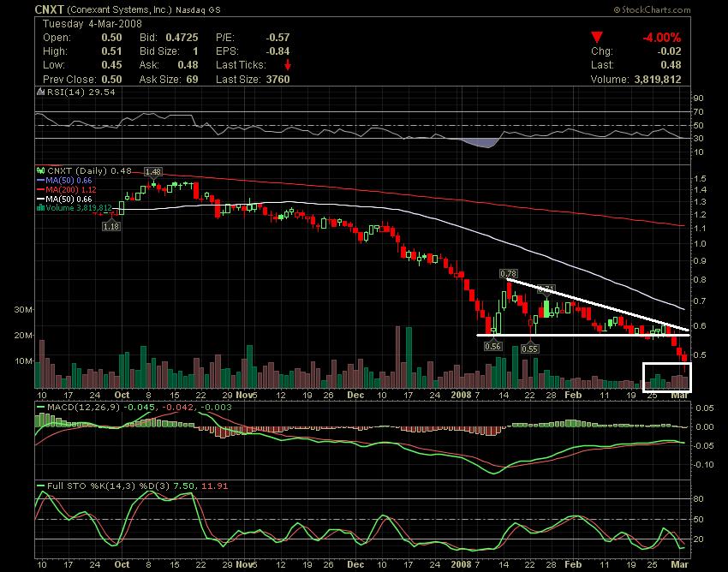Open the StockCharts.com credit link
Screen dimensions: 728x572
[x=653, y=9]
